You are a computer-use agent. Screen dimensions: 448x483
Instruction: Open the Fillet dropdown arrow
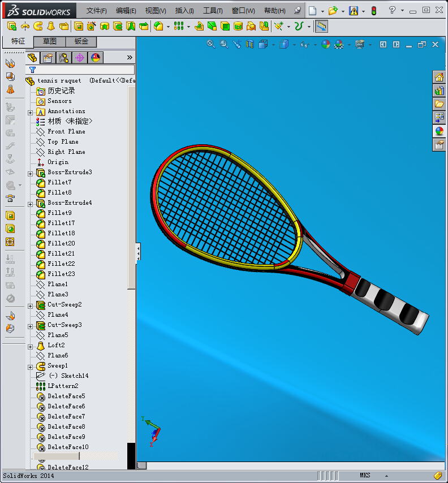pyautogui.click(x=168, y=27)
